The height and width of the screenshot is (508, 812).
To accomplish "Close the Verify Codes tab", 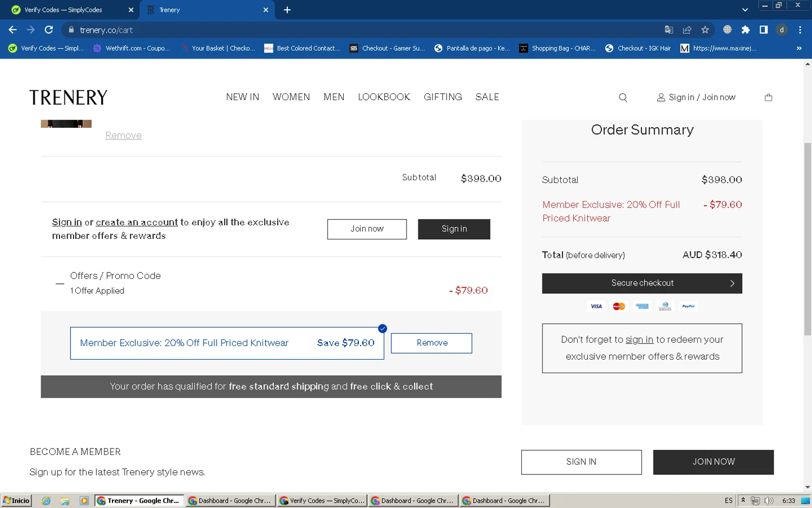I will pos(131,10).
